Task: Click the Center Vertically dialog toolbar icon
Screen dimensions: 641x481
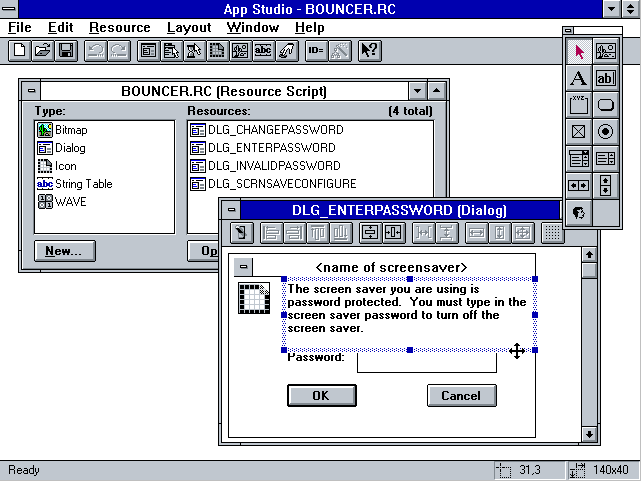Action: pyautogui.click(x=370, y=233)
